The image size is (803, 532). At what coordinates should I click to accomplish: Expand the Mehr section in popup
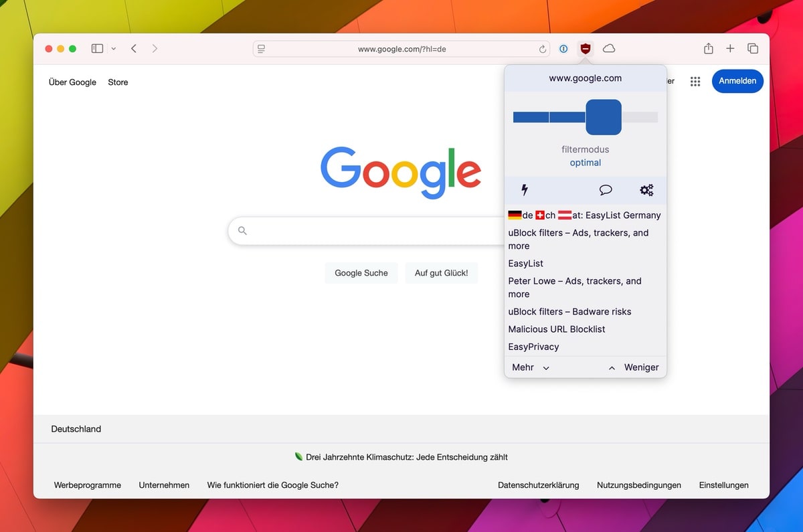[x=531, y=367]
